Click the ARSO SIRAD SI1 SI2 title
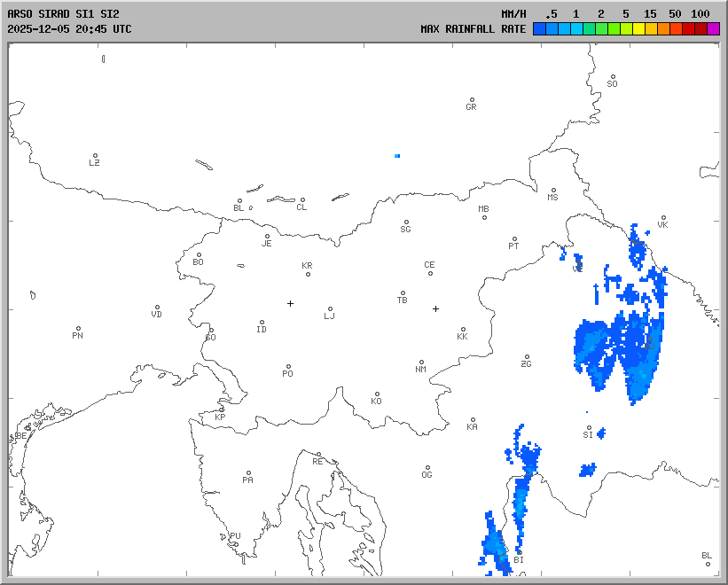This screenshot has width=728, height=585. 63,14
